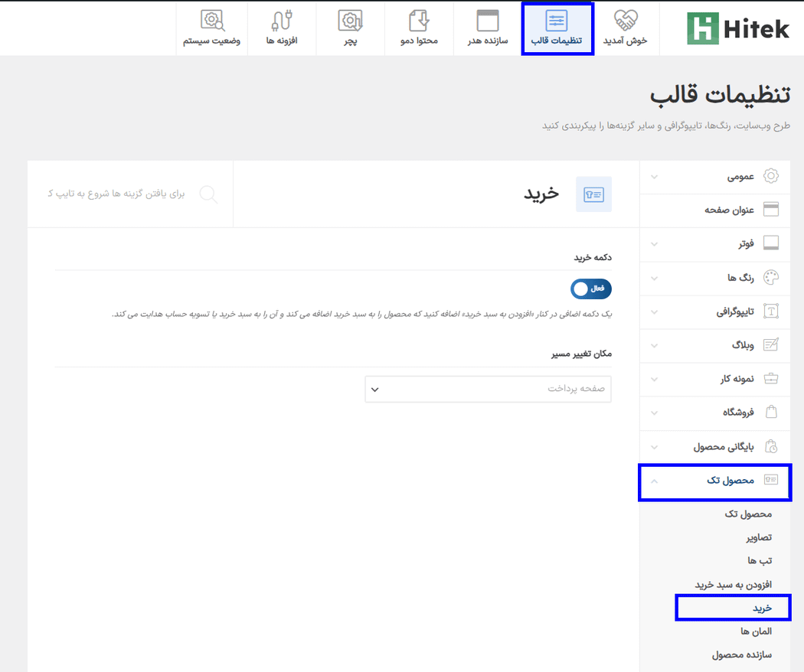Open the وبلاگ sidebar section
The width and height of the screenshot is (804, 672).
[x=714, y=345]
